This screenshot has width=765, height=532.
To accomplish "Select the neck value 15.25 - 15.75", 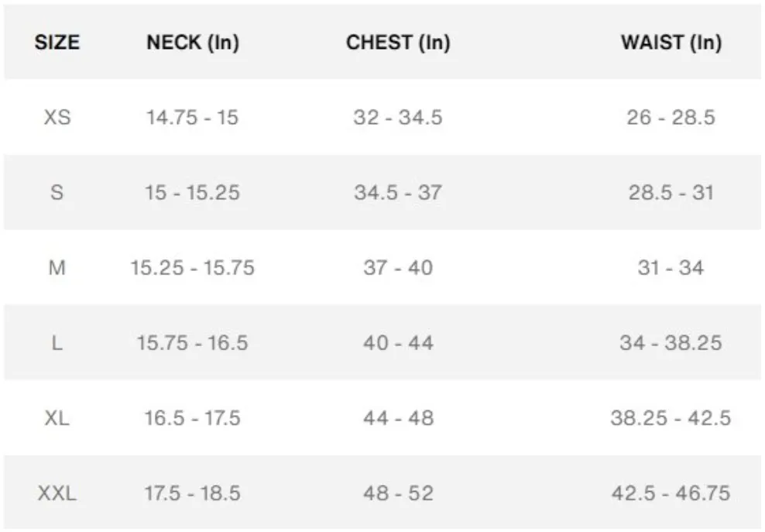I will (x=192, y=267).
